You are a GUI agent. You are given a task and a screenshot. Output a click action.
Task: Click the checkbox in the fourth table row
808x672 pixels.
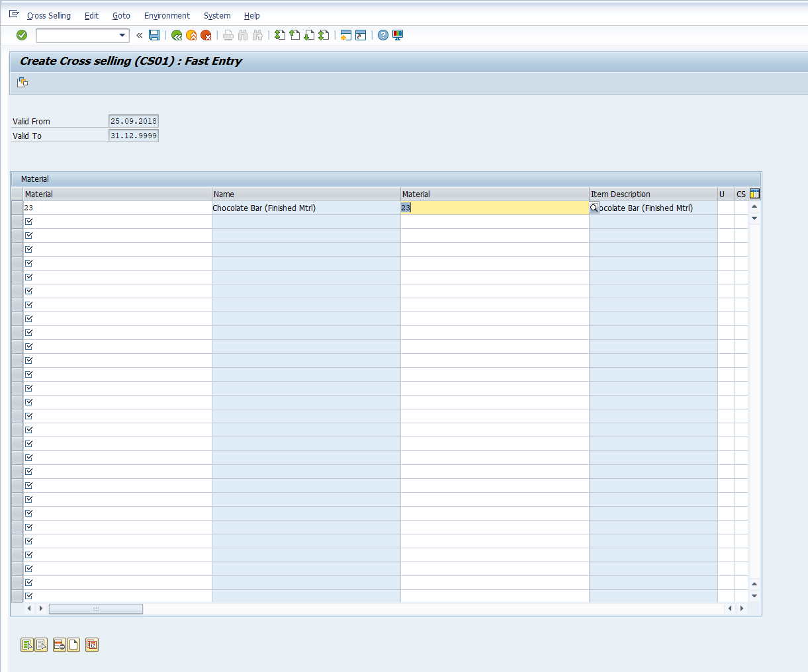click(x=29, y=249)
